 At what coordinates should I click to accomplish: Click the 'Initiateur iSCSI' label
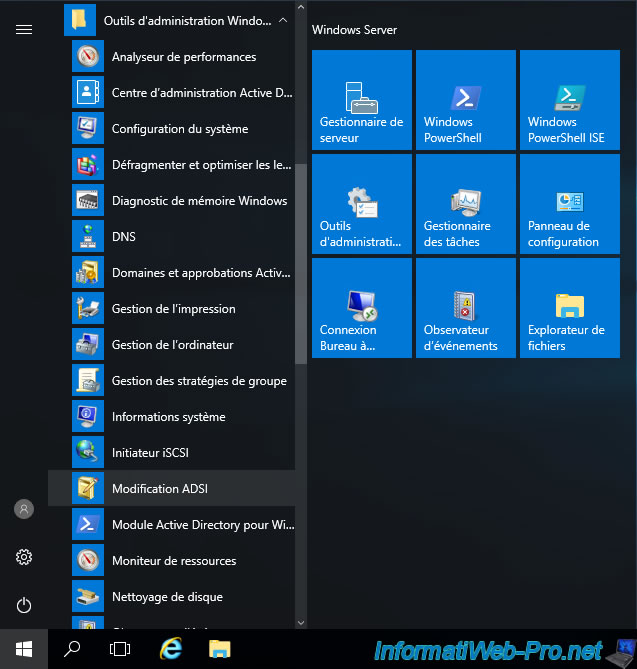pos(150,453)
